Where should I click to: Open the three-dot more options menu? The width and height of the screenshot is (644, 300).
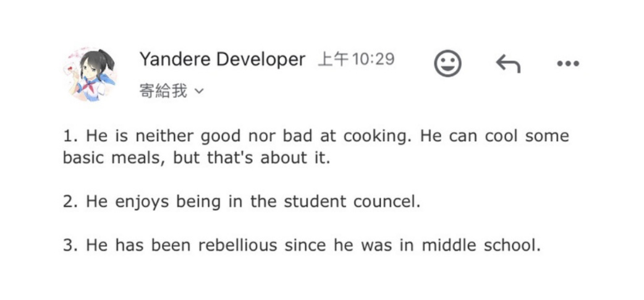(567, 63)
